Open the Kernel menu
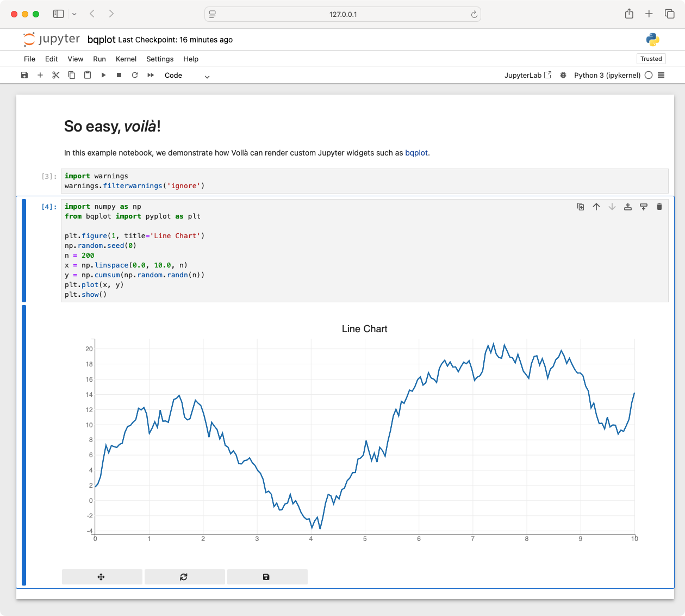Image resolution: width=685 pixels, height=616 pixels. (126, 59)
